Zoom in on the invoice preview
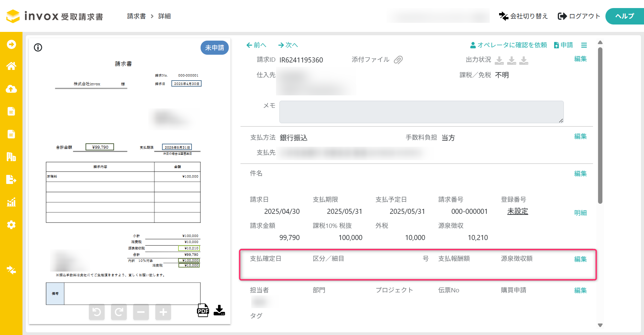The height and width of the screenshot is (335, 644). pyautogui.click(x=163, y=312)
